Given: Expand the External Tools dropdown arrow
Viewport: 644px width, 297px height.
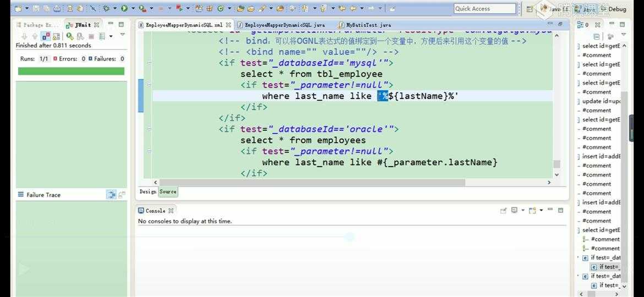Looking at the screenshot, I should (151, 8).
